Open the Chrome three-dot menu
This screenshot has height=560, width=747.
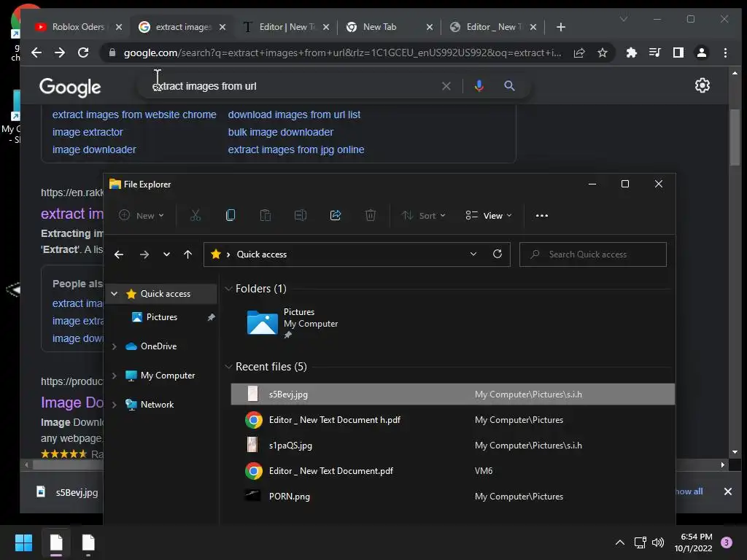click(x=726, y=52)
